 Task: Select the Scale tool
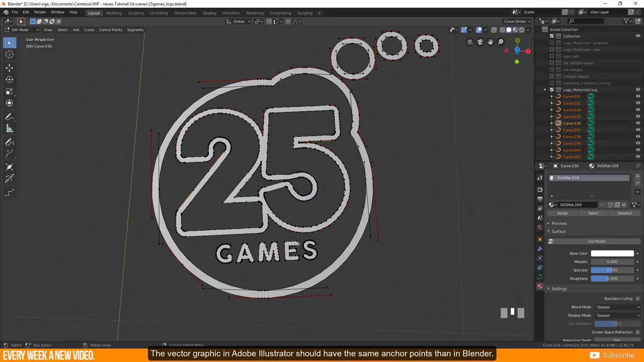coord(9,91)
